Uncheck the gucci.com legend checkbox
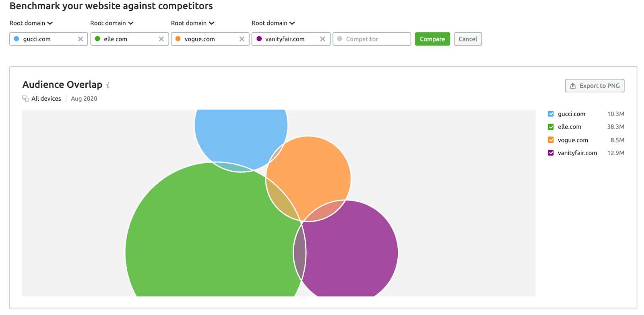The width and height of the screenshot is (644, 315). (x=551, y=114)
